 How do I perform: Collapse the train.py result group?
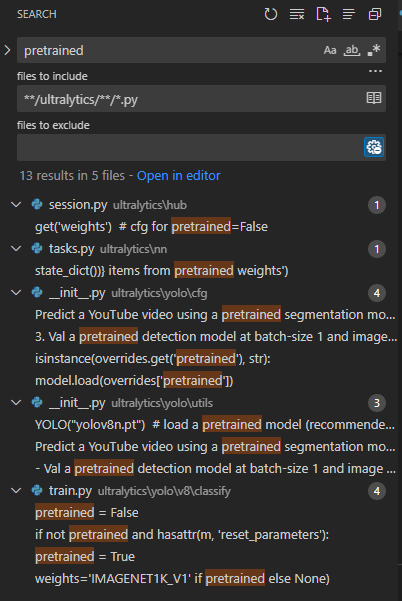(x=16, y=491)
